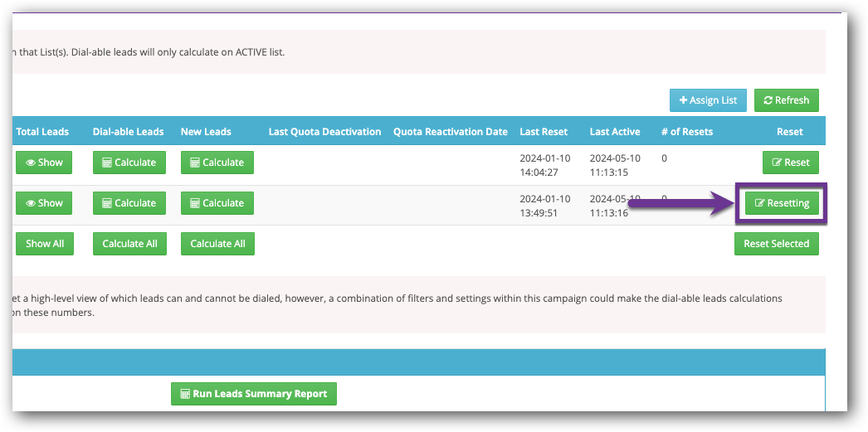Click the Reset Selected button
This screenshot has height=432, width=868.
click(x=776, y=244)
